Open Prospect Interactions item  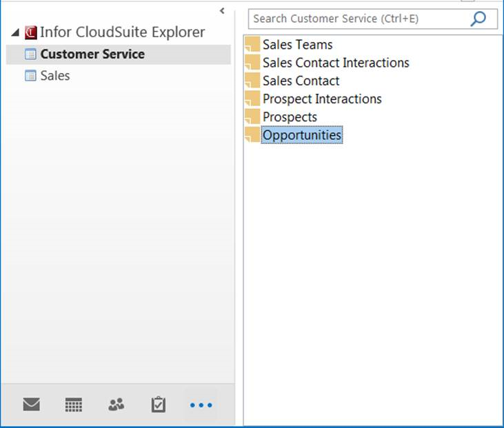(x=322, y=99)
